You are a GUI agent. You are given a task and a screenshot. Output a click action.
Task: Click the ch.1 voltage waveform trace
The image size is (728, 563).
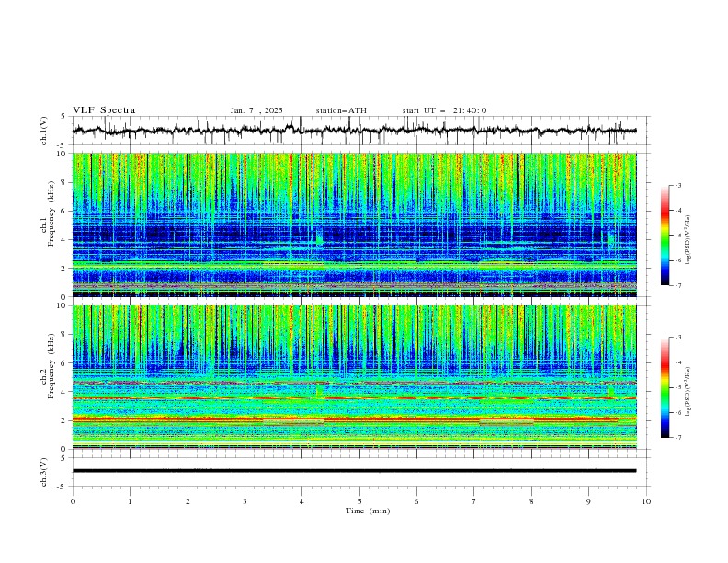[x=354, y=131]
